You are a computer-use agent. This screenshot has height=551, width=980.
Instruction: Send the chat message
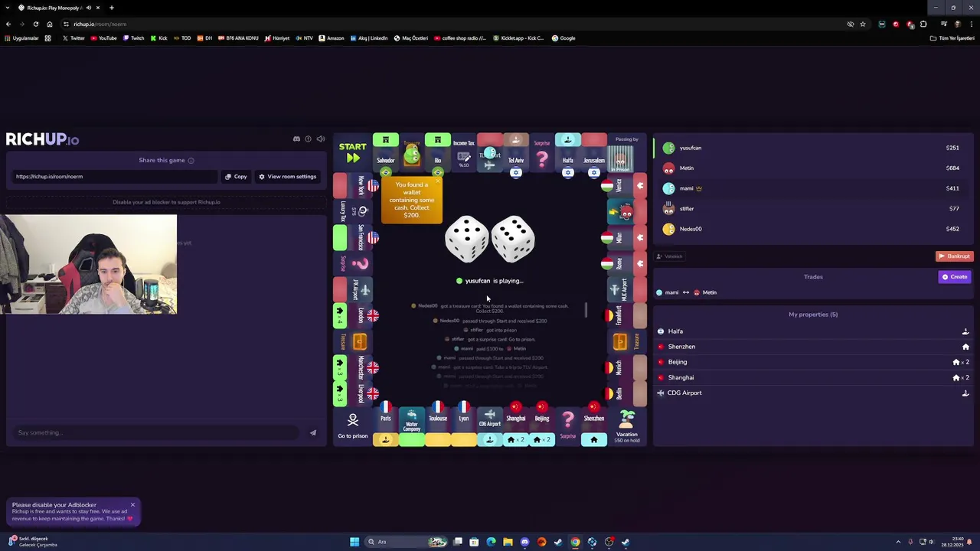coord(313,433)
